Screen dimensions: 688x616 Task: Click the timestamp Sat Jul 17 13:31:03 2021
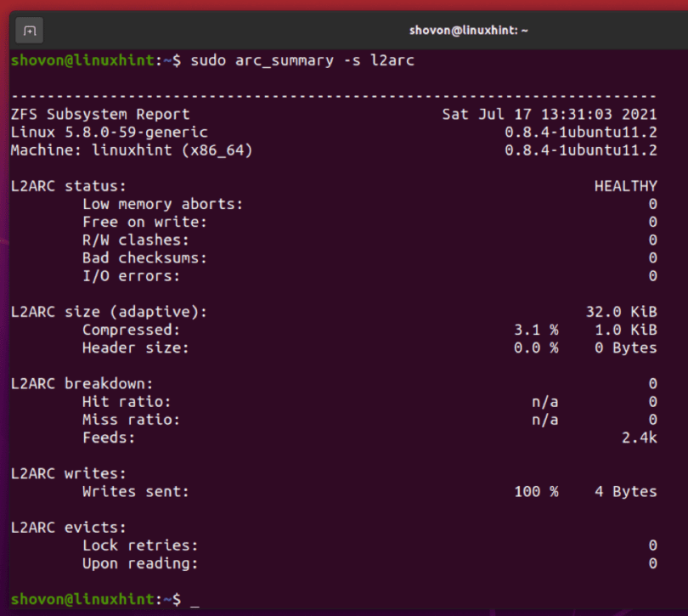(x=550, y=114)
